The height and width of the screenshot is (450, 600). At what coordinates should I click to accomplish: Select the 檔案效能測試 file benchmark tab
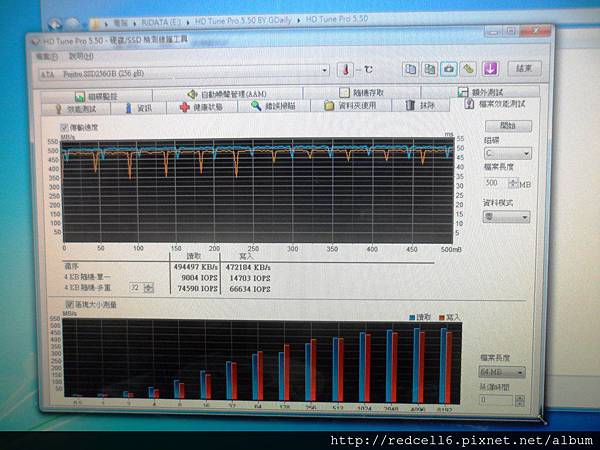(x=496, y=104)
